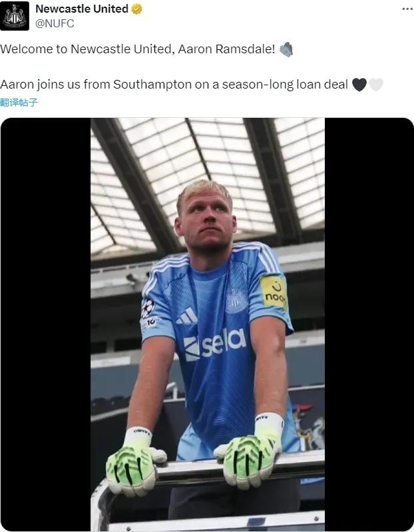This screenshot has height=532, width=414.
Task: Click the yellow noon sleeve badge
Action: tap(274, 292)
